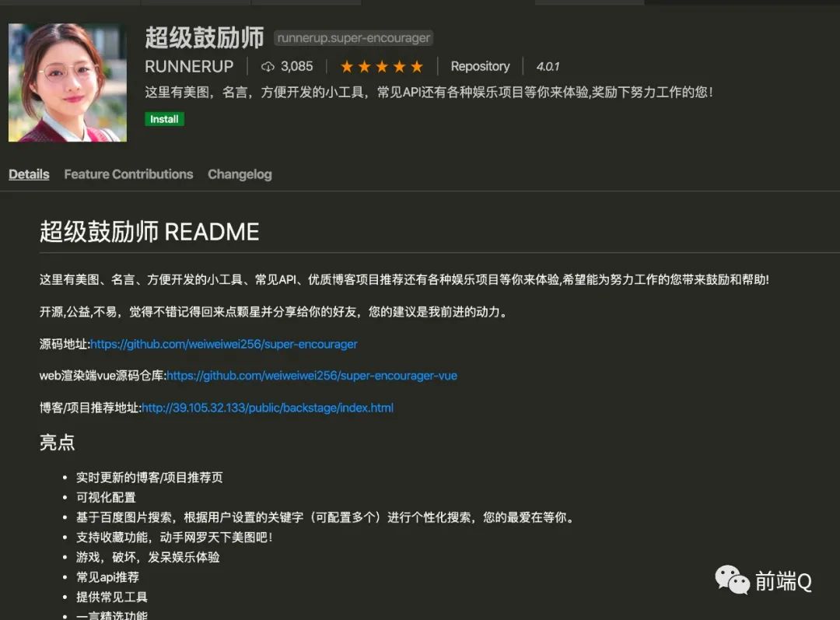
Task: Click the runnerup.super-encourager identifier badge
Action: tap(354, 38)
